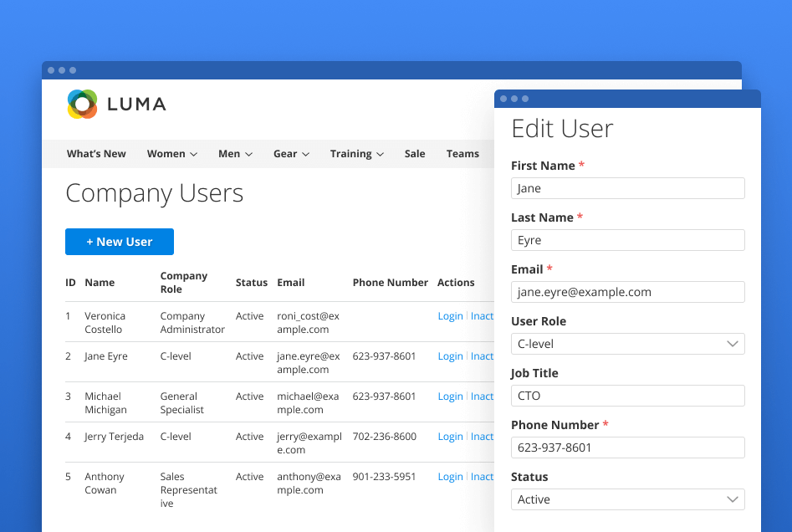This screenshot has width=792, height=532.
Task: Select the Sale menu item
Action: tap(414, 154)
